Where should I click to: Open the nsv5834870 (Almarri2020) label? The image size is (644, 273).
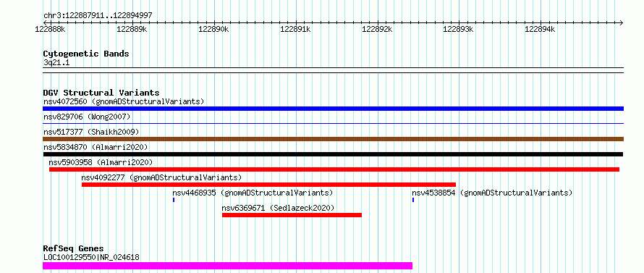[x=96, y=147]
